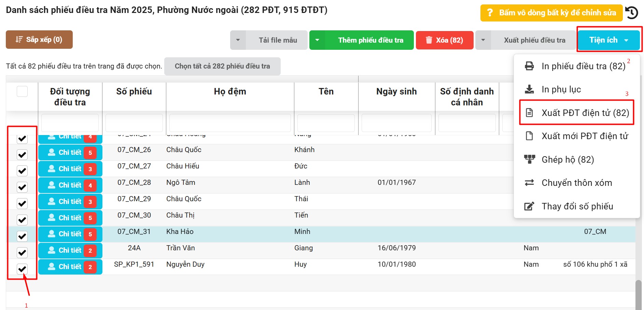The width and height of the screenshot is (644, 310).
Task: Expand the Xuất phiếu điều tra dropdown arrow
Action: [x=483, y=40]
